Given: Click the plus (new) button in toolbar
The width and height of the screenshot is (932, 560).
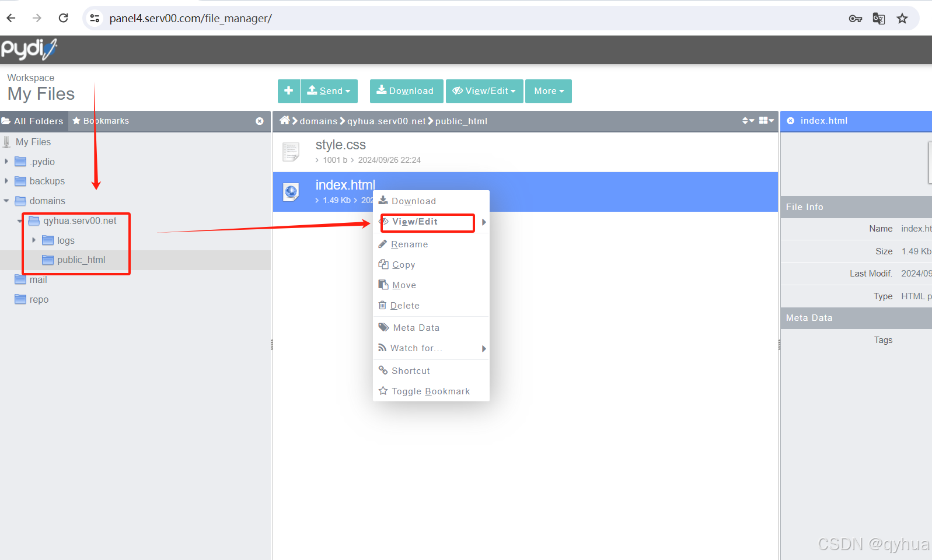Looking at the screenshot, I should coord(288,91).
